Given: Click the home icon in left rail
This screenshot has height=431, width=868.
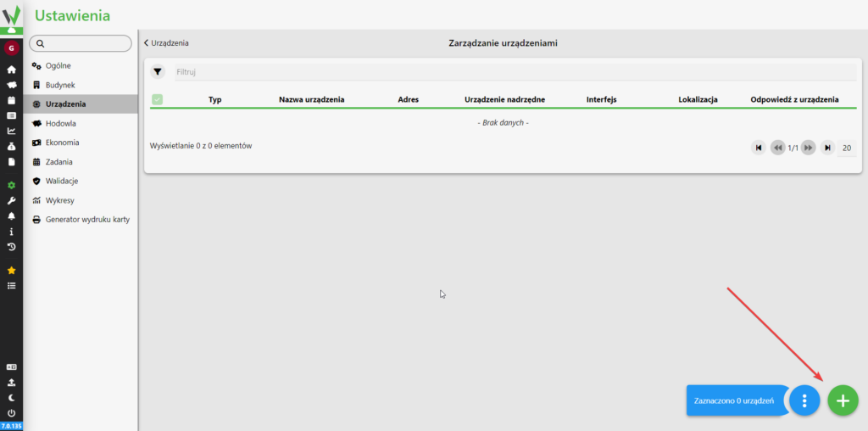Looking at the screenshot, I should coord(11,70).
